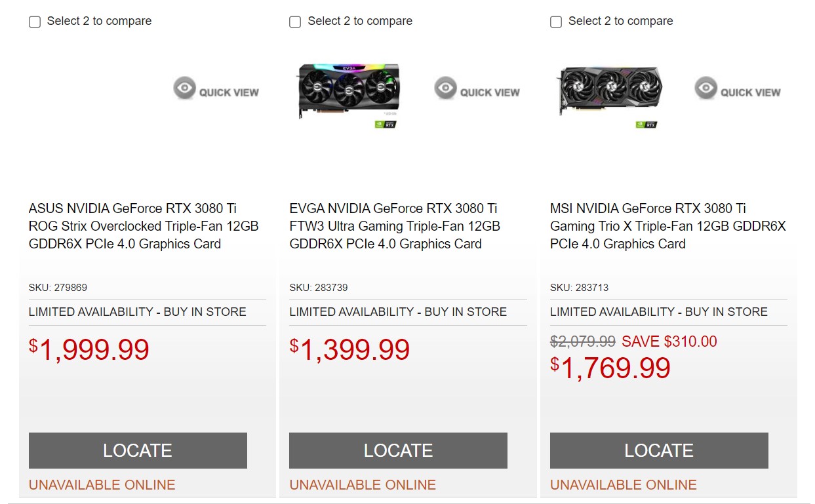
Task: Click Quick View eye icon for ASUS card
Action: pos(185,88)
